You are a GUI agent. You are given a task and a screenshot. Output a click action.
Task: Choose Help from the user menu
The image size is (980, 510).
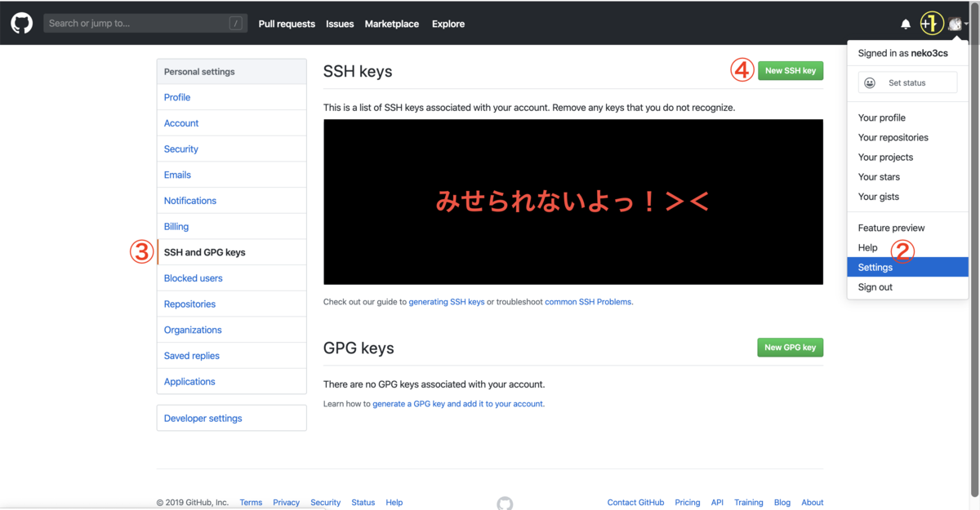(x=907, y=247)
